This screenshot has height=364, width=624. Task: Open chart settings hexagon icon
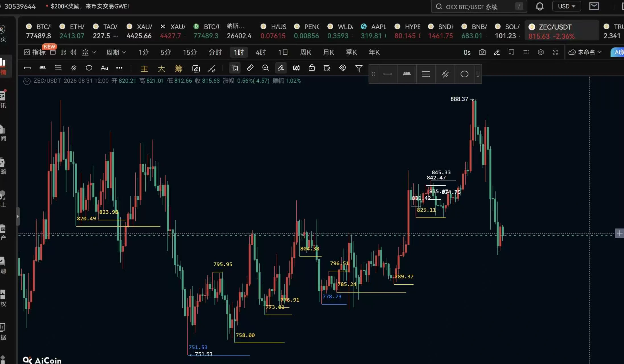(x=541, y=52)
